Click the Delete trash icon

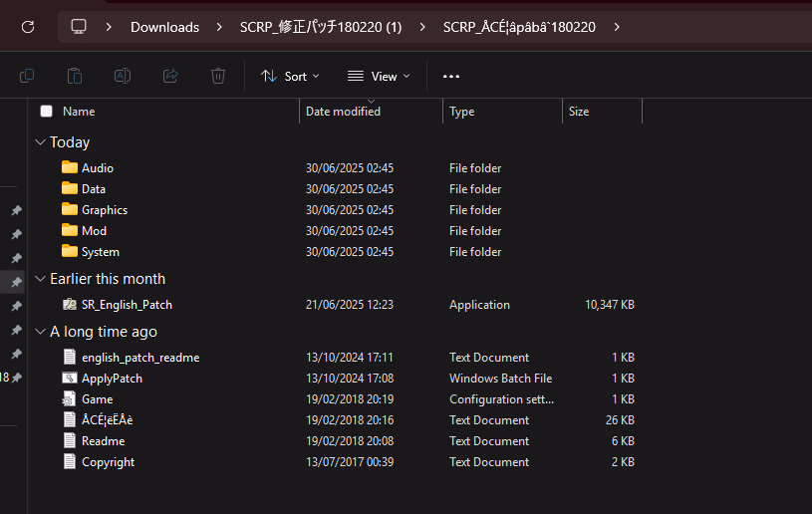(x=218, y=76)
